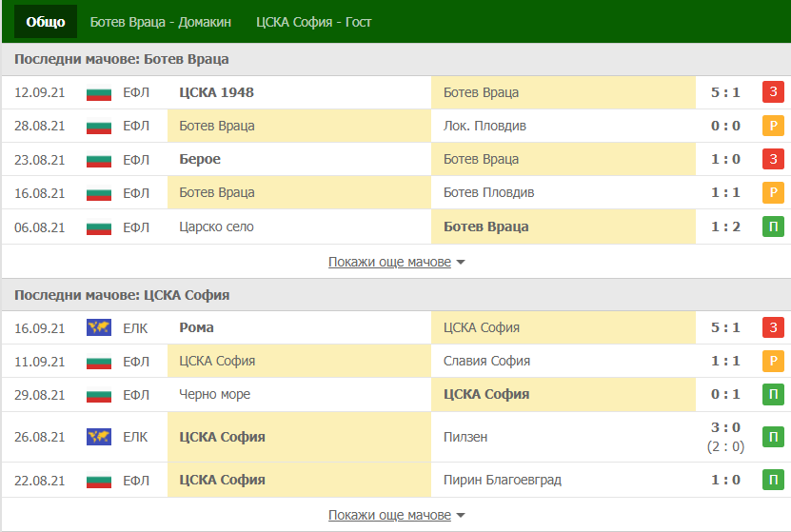The width and height of the screenshot is (791, 532).
Task: Click Bulgarian flag in 28.08.21 row
Action: (x=99, y=126)
